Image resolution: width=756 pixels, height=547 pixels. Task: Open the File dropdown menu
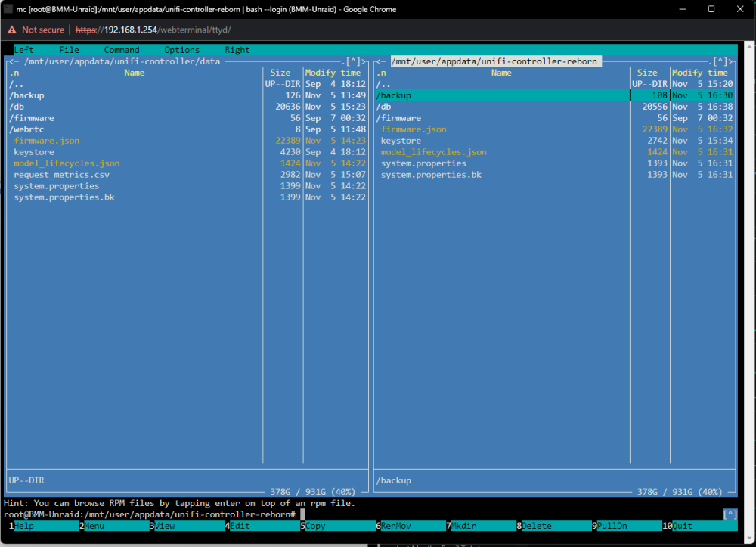69,50
